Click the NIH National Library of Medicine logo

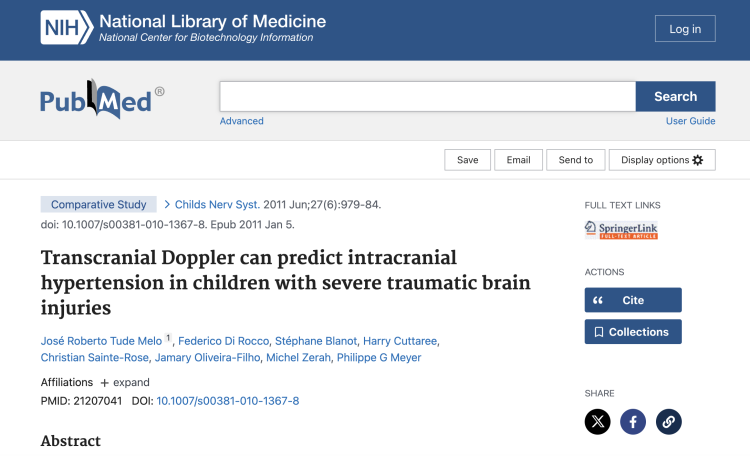pos(183,28)
